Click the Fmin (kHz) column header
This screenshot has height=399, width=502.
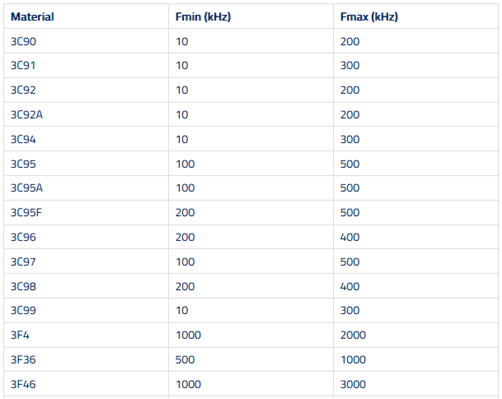pyautogui.click(x=203, y=17)
